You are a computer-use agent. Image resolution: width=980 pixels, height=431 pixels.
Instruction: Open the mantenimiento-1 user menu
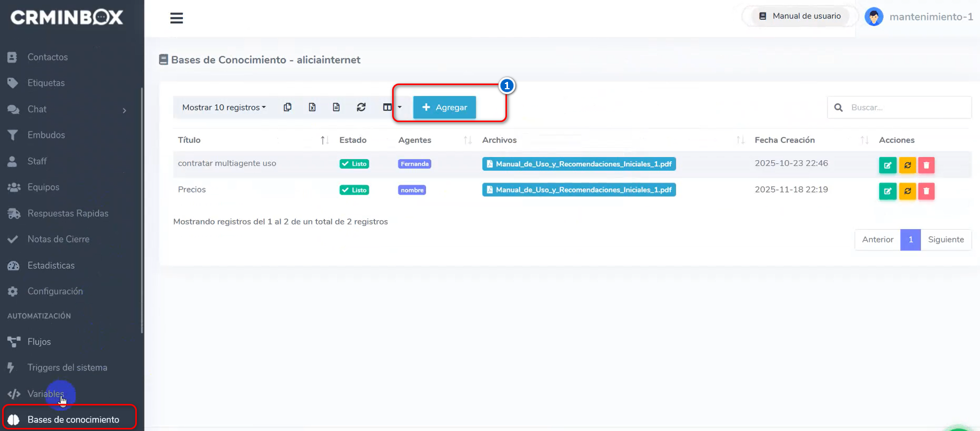click(919, 17)
